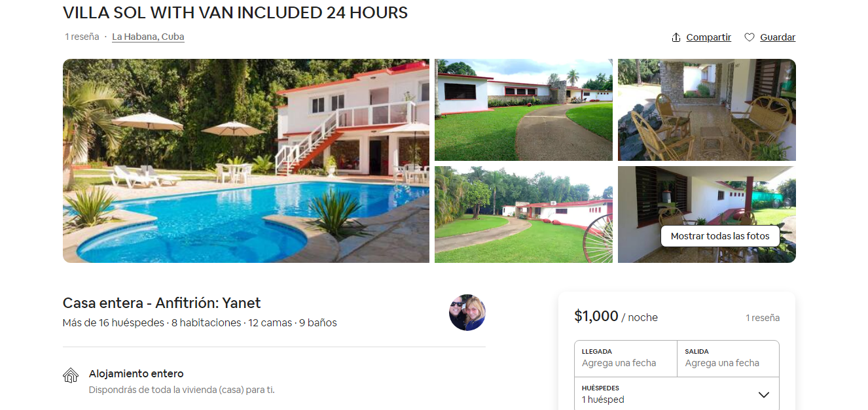This screenshot has width=868, height=410.
Task: Click the 1 reseña link beside the price
Action: coord(763,317)
